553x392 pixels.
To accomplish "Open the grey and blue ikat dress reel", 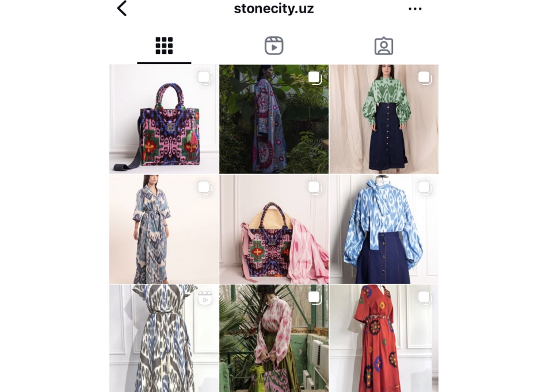I will pyautogui.click(x=164, y=338).
